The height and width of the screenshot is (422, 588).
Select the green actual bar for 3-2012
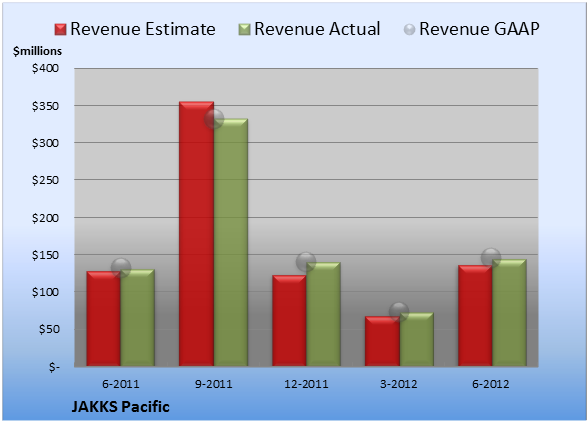point(416,339)
